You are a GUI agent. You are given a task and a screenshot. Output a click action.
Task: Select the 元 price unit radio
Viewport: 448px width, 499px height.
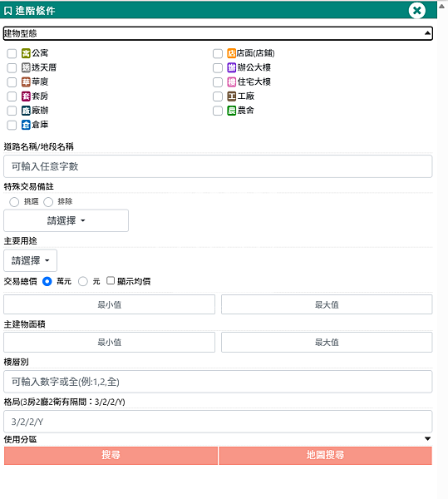[82, 281]
